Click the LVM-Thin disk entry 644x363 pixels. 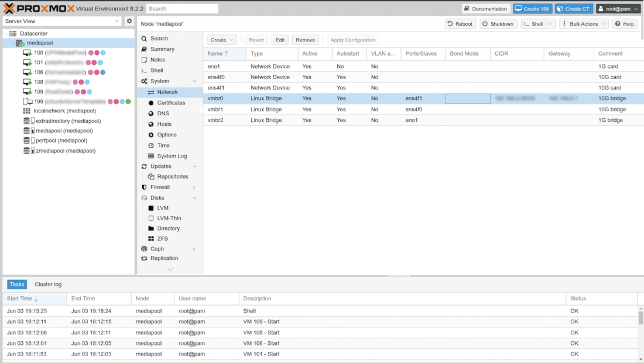click(169, 218)
